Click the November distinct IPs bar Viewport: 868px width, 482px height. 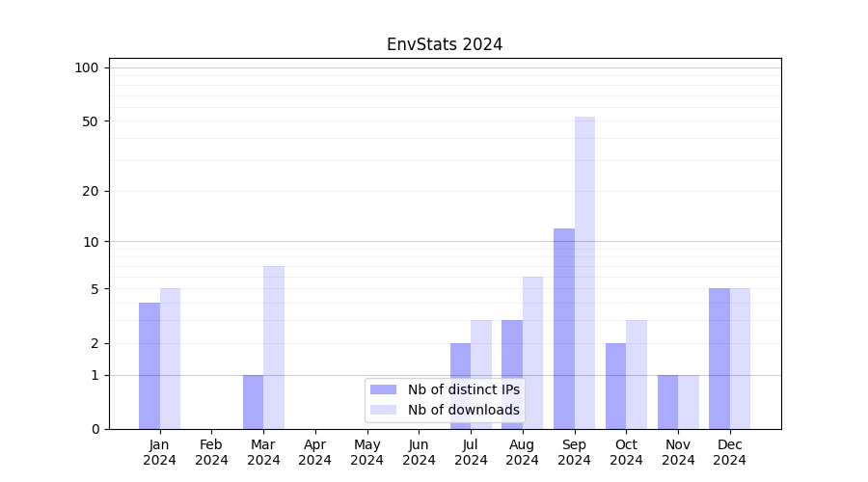coord(667,402)
